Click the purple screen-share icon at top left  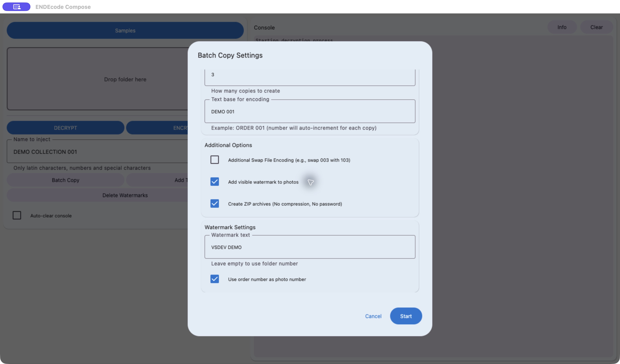pyautogui.click(x=16, y=7)
